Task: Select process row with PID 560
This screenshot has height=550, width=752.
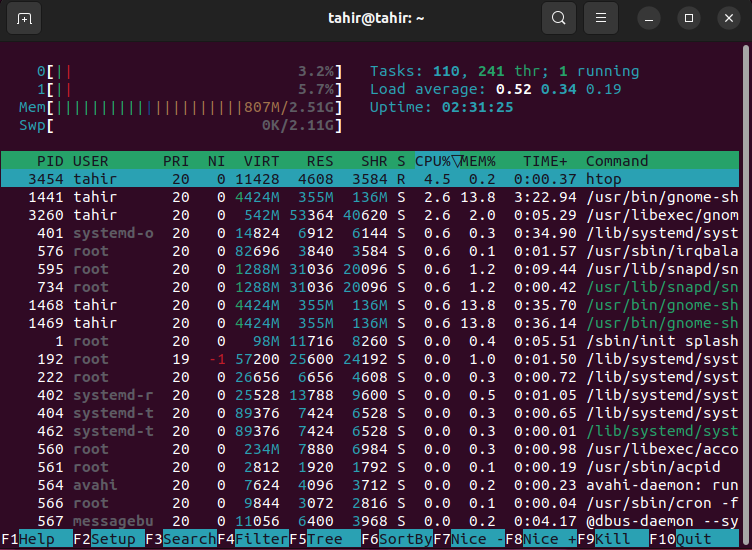Action: tap(370, 448)
